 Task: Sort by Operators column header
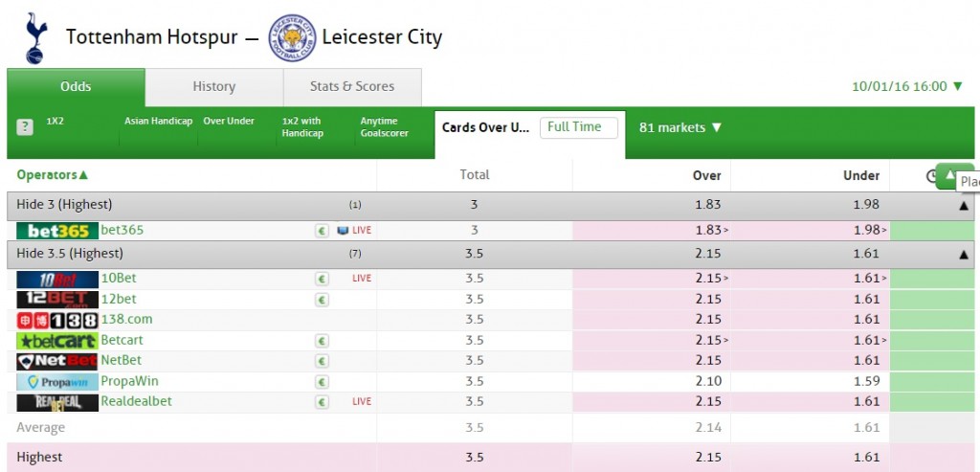pyautogui.click(x=53, y=175)
